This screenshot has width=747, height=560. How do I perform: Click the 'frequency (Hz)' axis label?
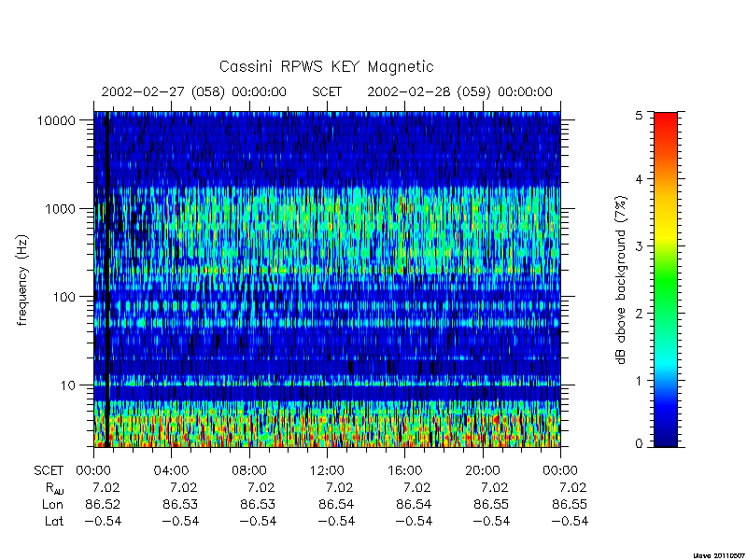(x=22, y=281)
